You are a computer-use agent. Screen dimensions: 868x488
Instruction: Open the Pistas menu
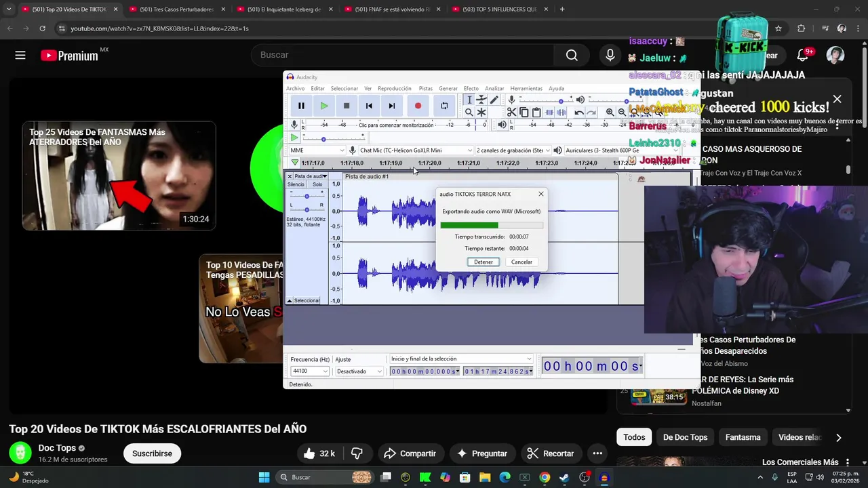pos(425,89)
